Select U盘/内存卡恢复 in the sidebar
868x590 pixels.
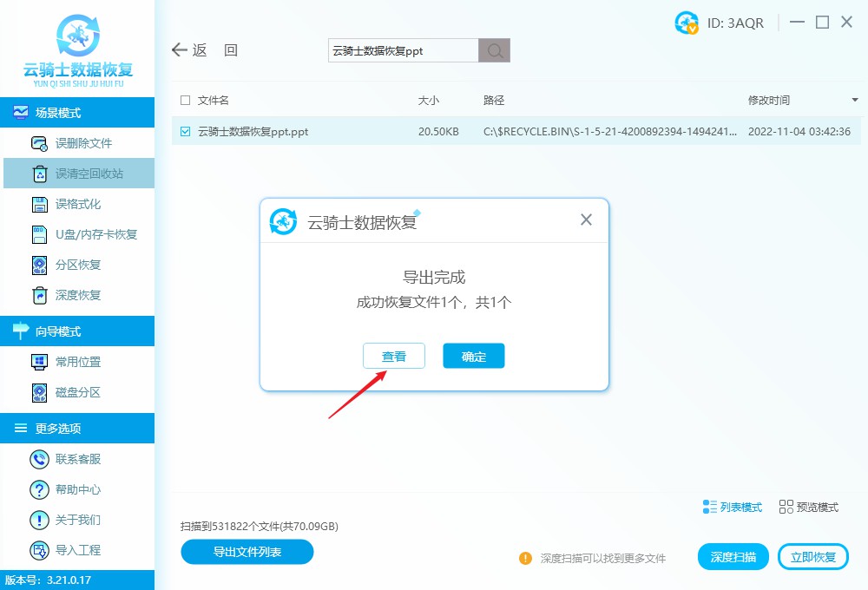coord(79,234)
